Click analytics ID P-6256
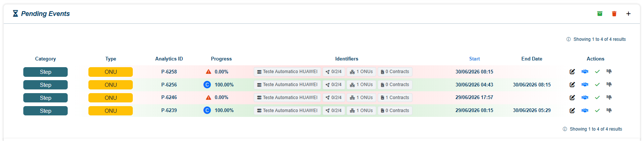 (x=169, y=85)
